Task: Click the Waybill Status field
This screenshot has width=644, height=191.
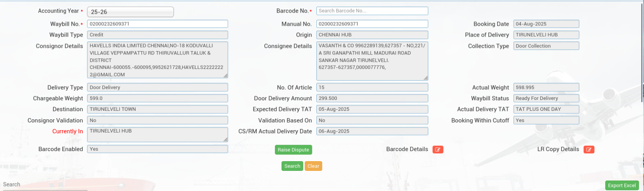Action: (546, 98)
